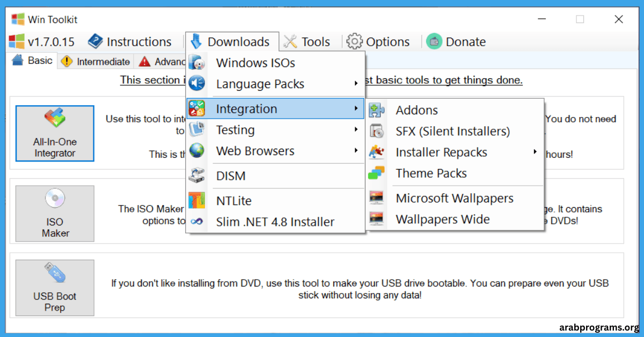Screen dimensions: 644x337
Task: Open the Instructions menu
Action: point(129,41)
